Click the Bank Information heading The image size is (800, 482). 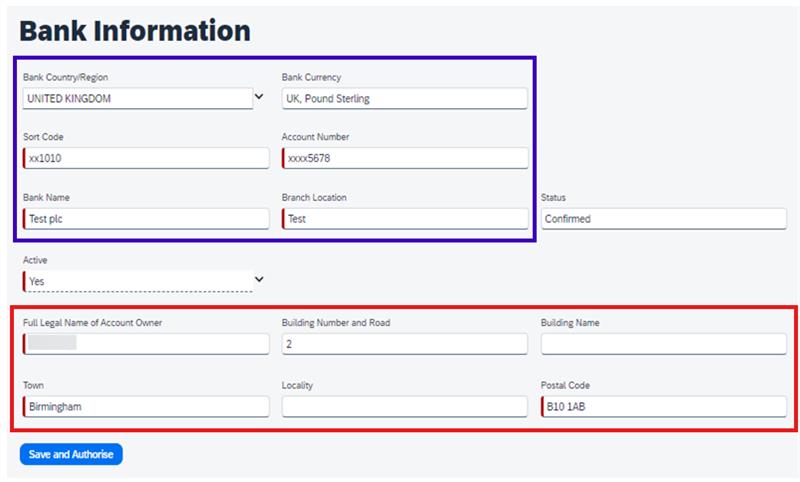click(135, 30)
